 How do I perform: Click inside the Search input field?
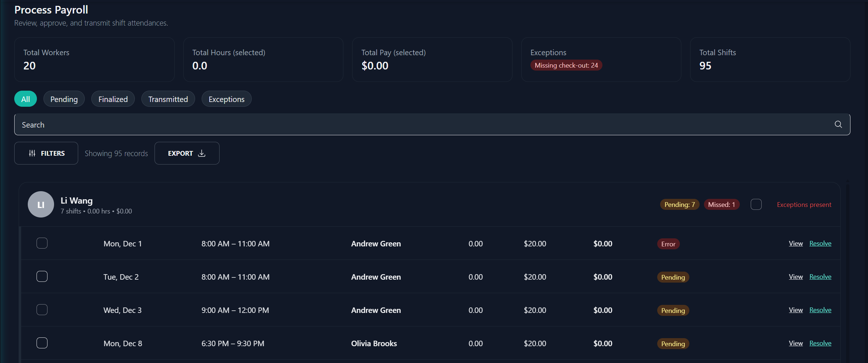(219, 124)
